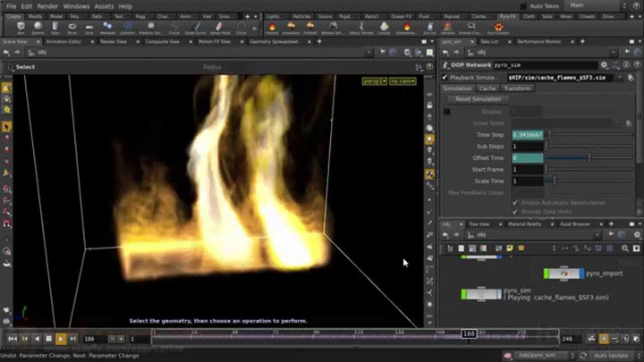Screen dimensions: 644x362
Task: Click the Select arrow tool in left toolbar
Action: click(6, 88)
